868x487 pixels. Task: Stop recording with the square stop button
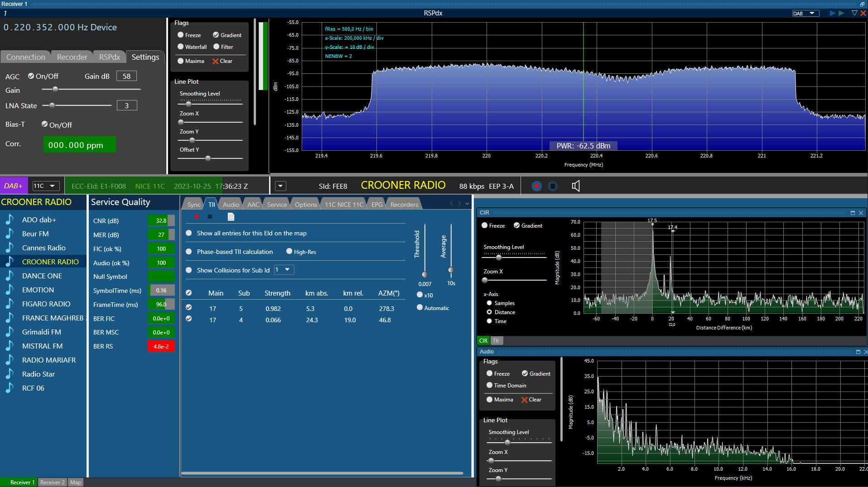coord(553,186)
